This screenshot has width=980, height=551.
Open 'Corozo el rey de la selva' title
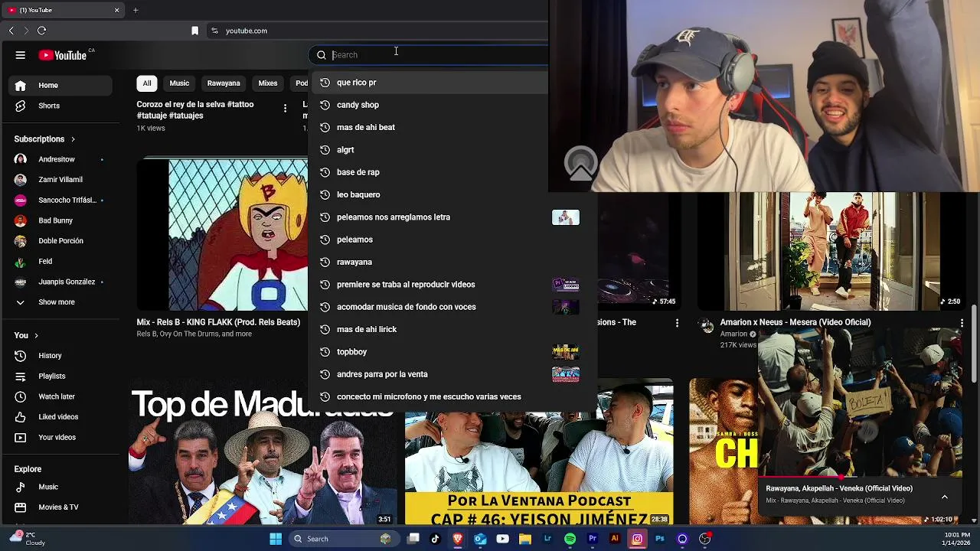coord(195,110)
